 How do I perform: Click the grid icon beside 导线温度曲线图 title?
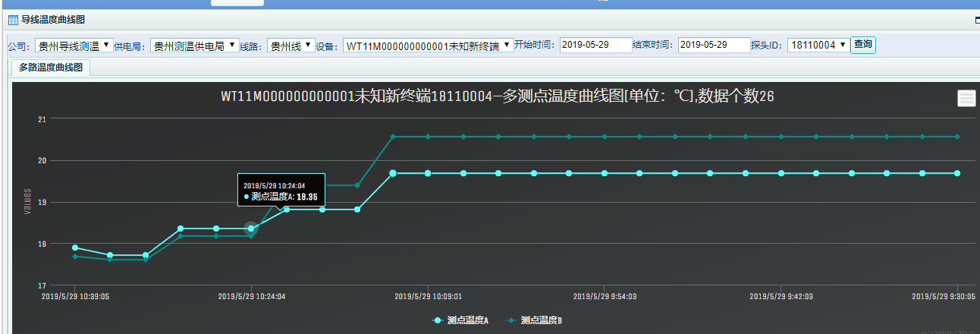tap(13, 20)
